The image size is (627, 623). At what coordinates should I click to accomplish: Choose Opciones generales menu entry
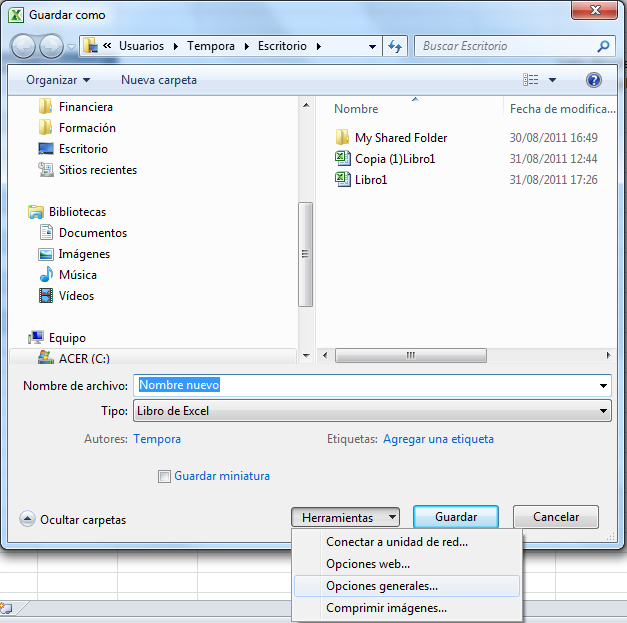[407, 586]
